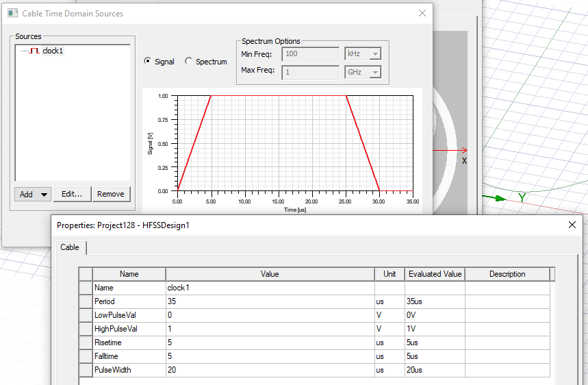Screen dimensions: 588x385
Task: Select the Signal radio button
Action: pos(148,61)
